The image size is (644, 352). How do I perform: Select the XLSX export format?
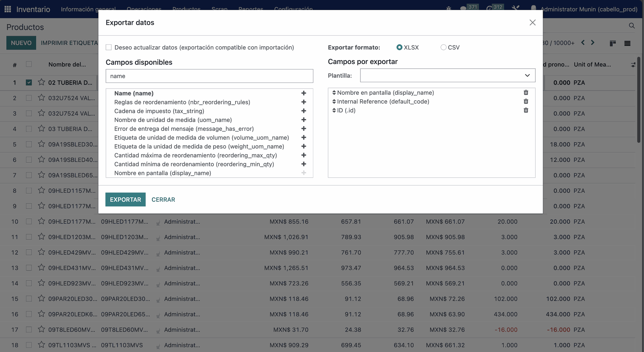[x=399, y=47]
